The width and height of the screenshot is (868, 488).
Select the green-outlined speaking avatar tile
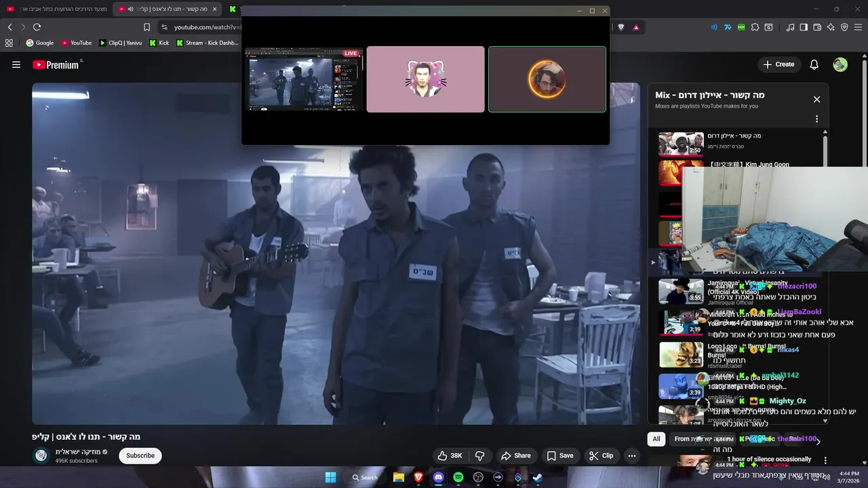coord(547,79)
